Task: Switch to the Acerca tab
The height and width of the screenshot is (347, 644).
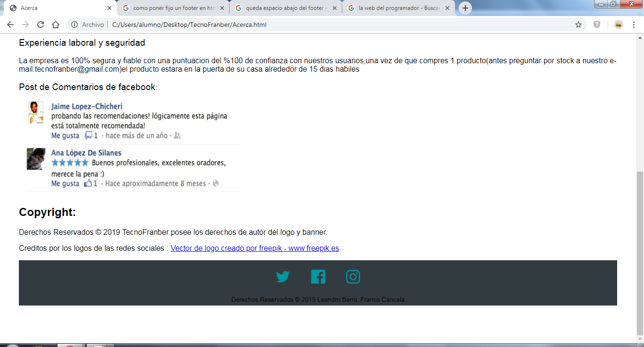Action: click(60, 8)
